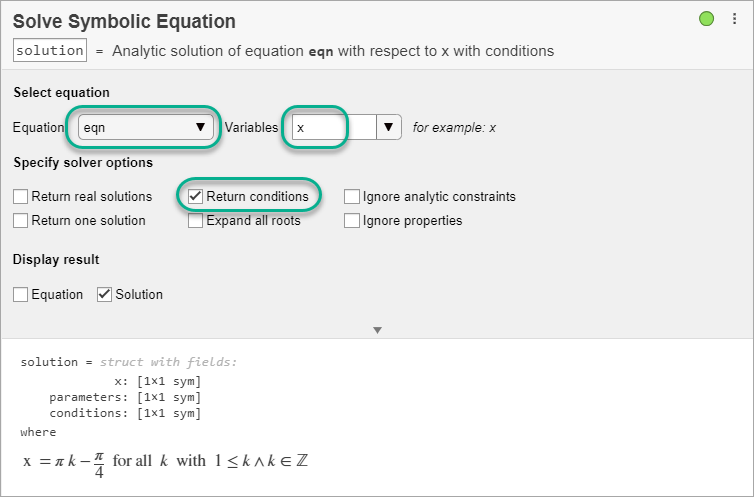Enable Return real solutions checkbox
The image size is (754, 497).
coord(21,197)
